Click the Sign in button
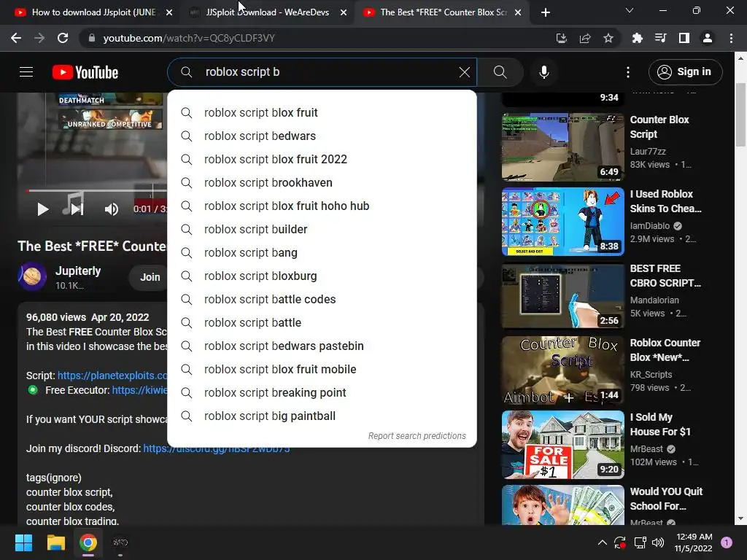 (x=685, y=72)
